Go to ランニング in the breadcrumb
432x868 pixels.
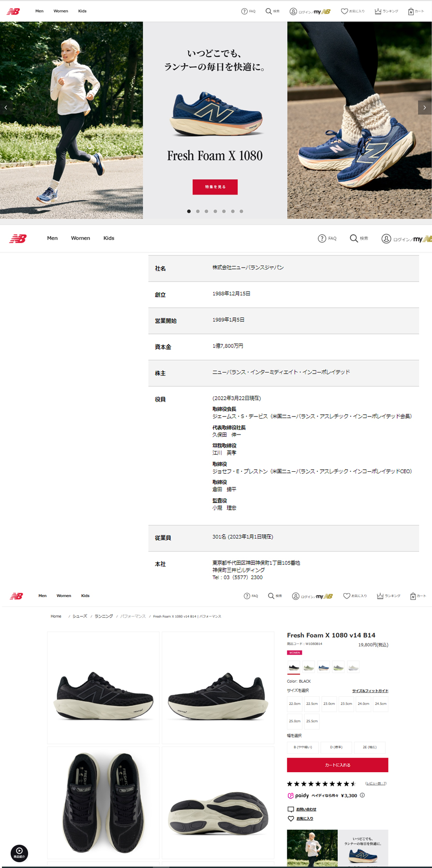(x=104, y=616)
